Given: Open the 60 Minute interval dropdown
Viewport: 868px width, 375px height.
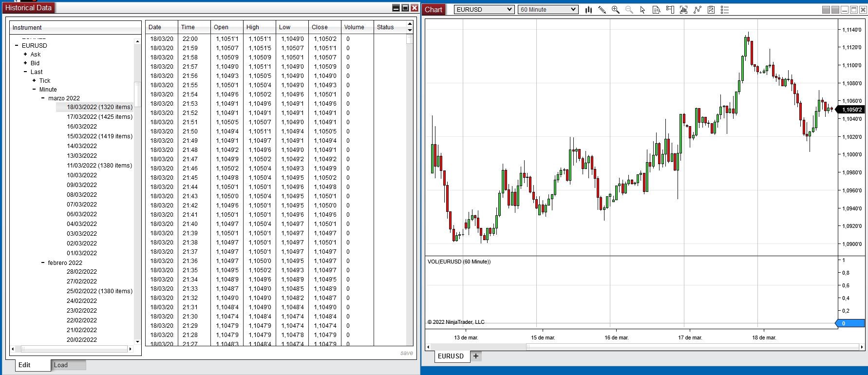Looking at the screenshot, I should [x=548, y=9].
